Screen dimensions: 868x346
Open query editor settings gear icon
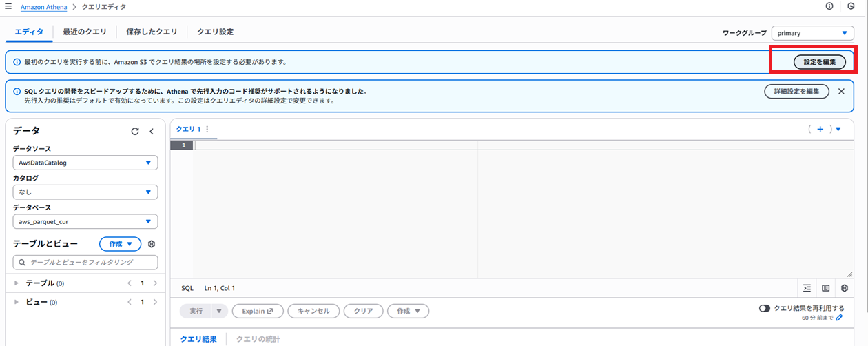pos(844,288)
